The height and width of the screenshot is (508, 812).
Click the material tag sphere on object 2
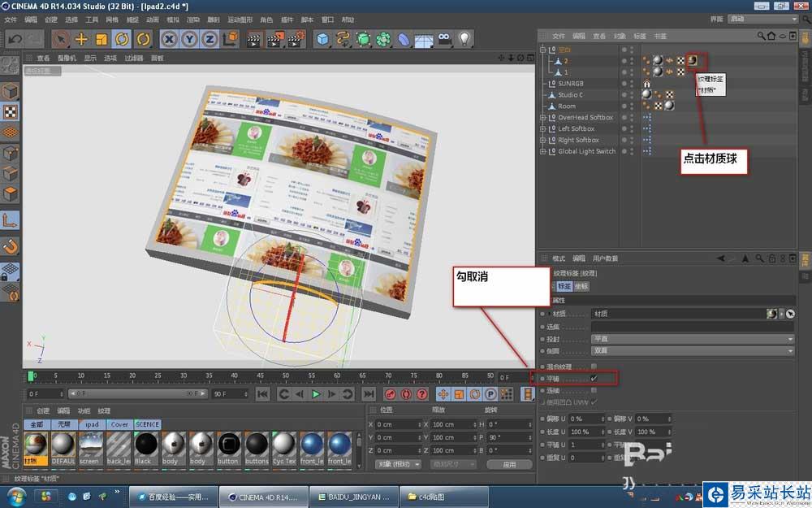[658, 61]
